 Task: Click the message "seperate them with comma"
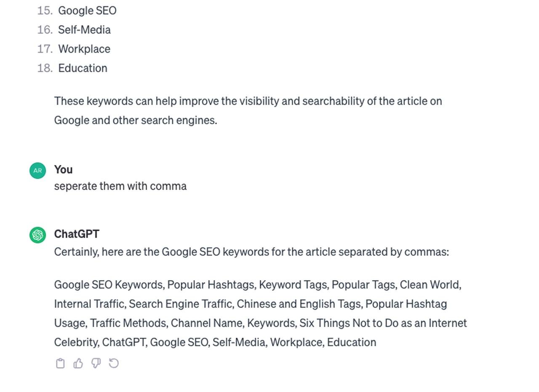click(120, 186)
